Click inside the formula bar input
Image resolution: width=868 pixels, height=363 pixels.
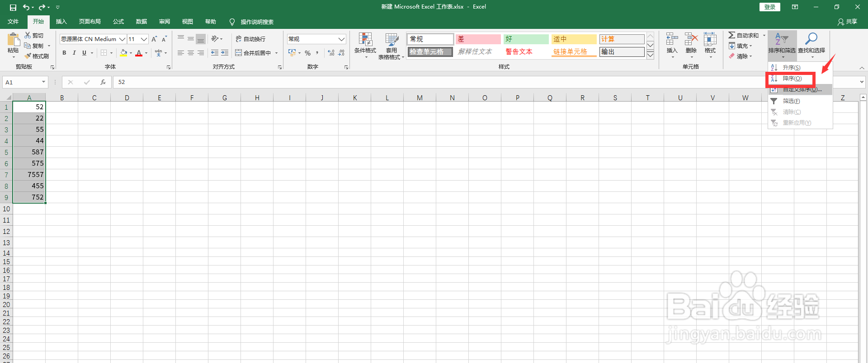(486, 82)
